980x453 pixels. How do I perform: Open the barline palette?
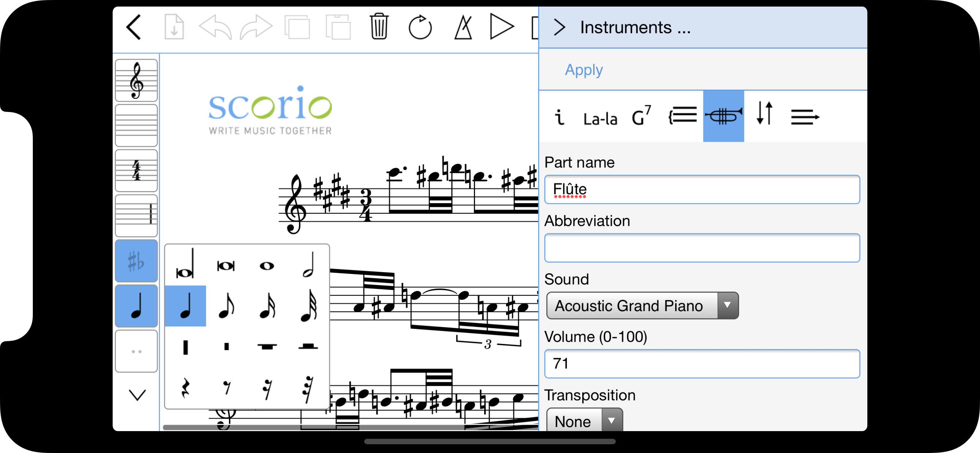pyautogui.click(x=136, y=215)
